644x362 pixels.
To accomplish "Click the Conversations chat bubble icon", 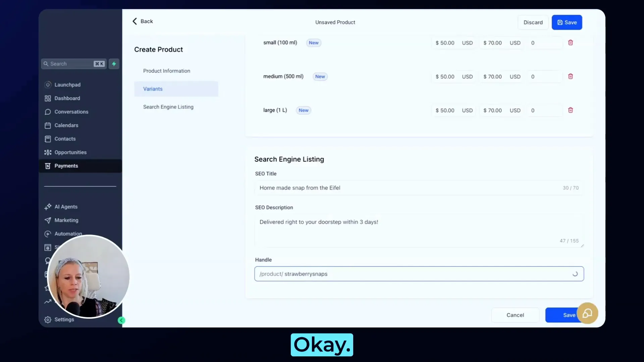I will click(x=48, y=112).
